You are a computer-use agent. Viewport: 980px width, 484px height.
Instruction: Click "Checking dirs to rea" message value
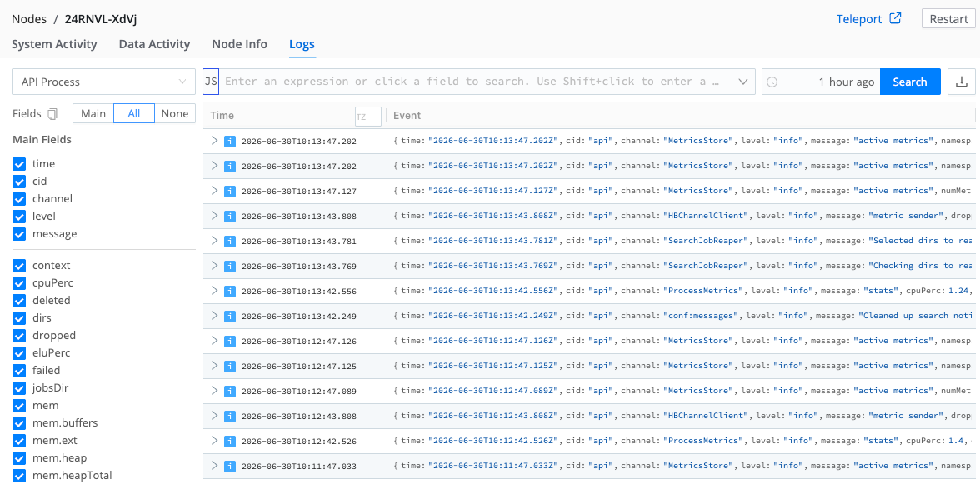click(921, 266)
